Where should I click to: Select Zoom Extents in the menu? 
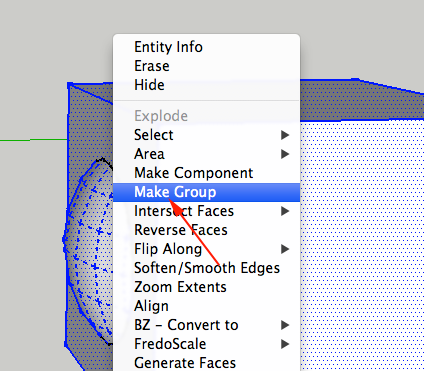[x=206, y=287]
